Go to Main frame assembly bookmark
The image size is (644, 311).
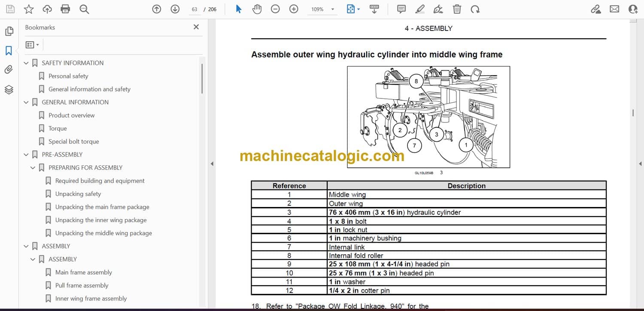click(x=83, y=272)
